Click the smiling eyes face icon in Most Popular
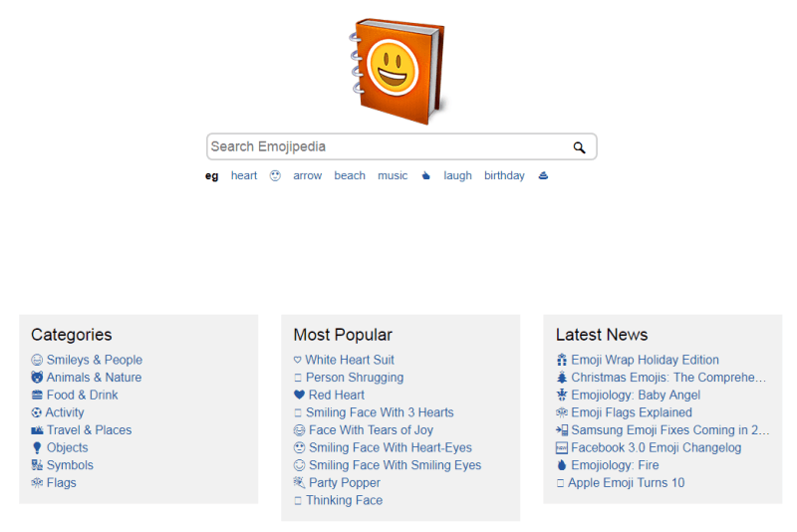Viewport: 797px width, 532px height. point(300,465)
